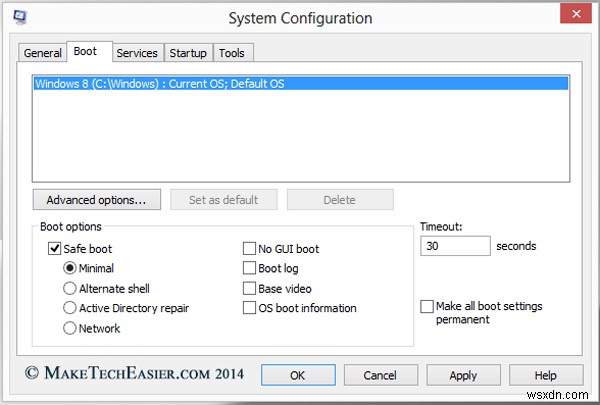Image resolution: width=600 pixels, height=405 pixels.
Task: Enable the Base video option
Action: [x=250, y=288]
